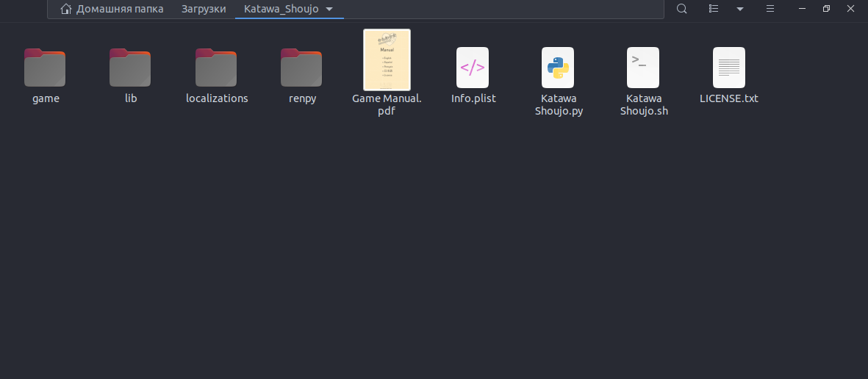Select the Katawa Shoujo.sh script icon
Image resolution: width=868 pixels, height=379 pixels.
[642, 68]
